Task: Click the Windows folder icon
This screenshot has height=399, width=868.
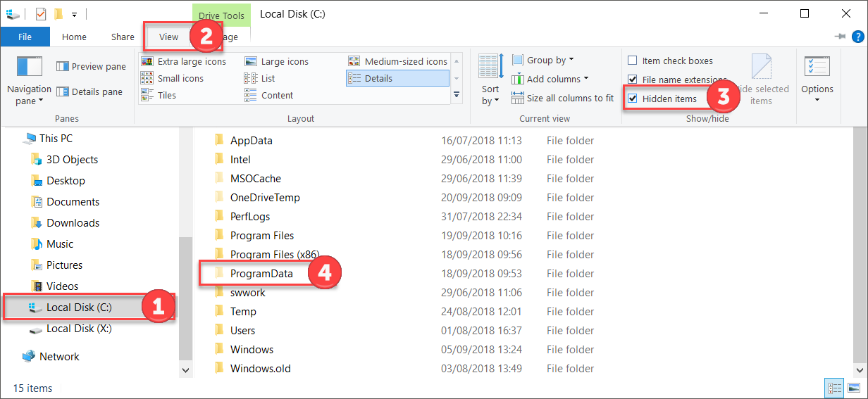Action: (219, 349)
